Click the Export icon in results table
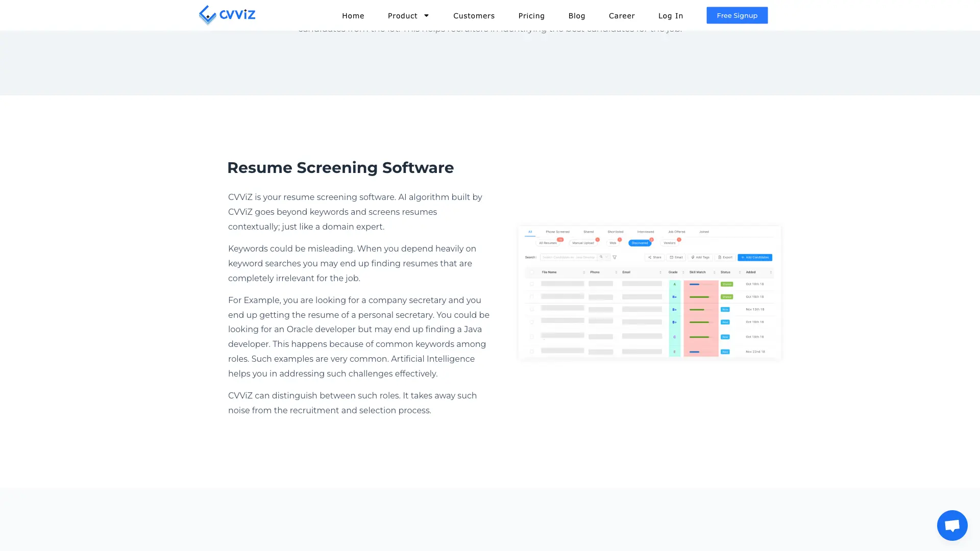The height and width of the screenshot is (551, 980). [726, 257]
